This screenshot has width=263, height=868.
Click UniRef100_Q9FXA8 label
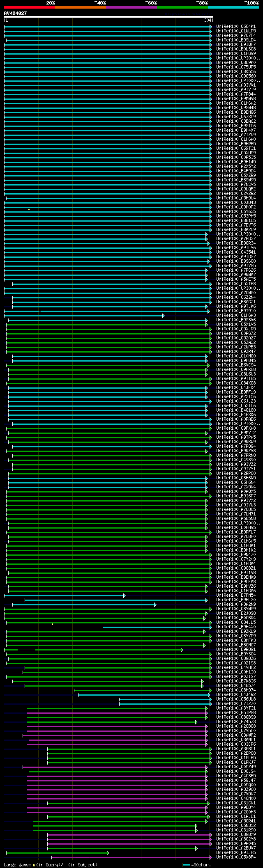point(236,428)
